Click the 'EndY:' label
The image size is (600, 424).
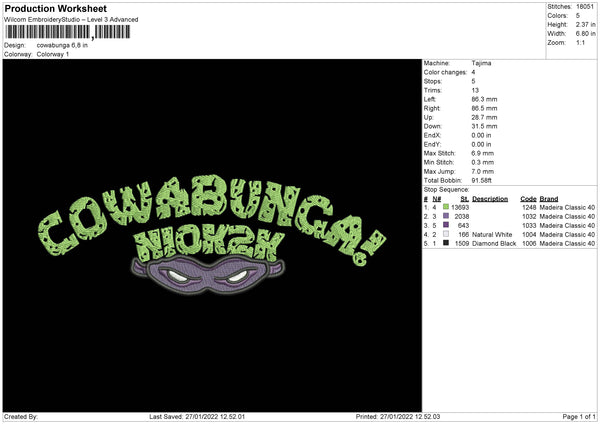point(432,144)
